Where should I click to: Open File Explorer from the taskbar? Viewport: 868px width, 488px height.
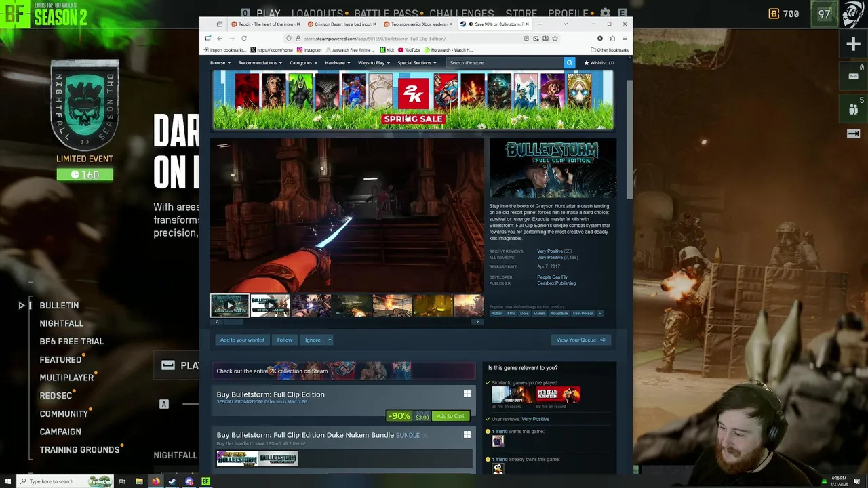(139, 481)
